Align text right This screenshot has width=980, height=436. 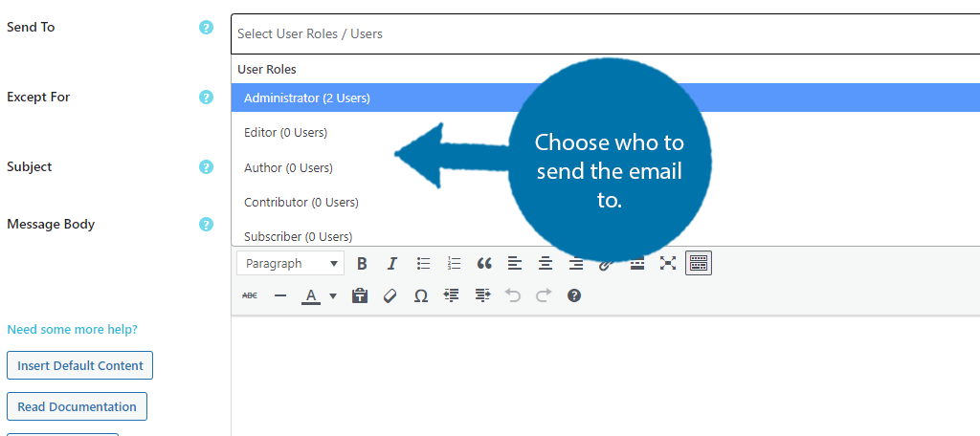coord(575,264)
